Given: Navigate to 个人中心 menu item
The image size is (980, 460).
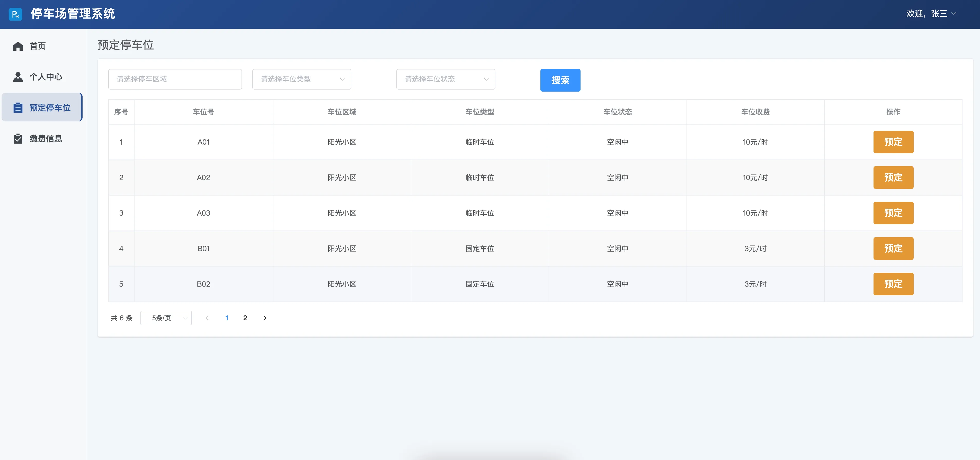Looking at the screenshot, I should [x=46, y=77].
